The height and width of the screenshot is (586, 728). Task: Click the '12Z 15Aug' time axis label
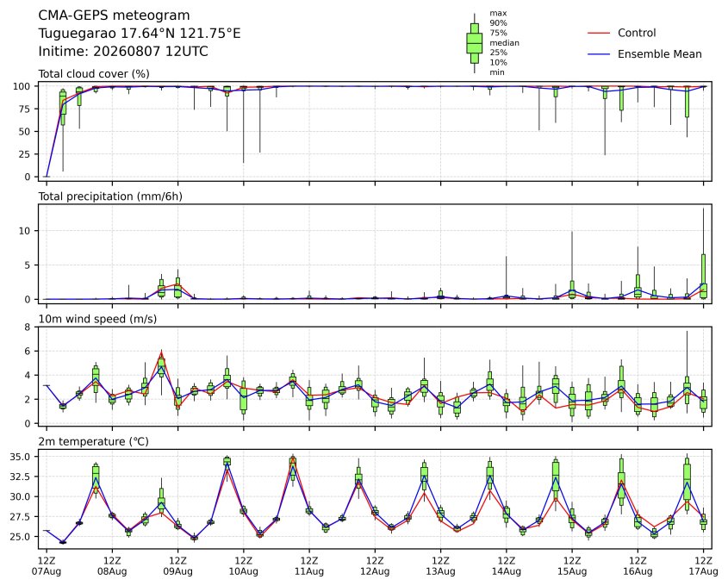click(572, 566)
